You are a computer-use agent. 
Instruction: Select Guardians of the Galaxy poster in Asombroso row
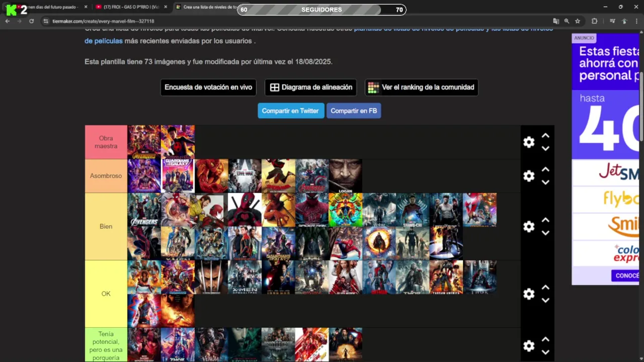(178, 176)
